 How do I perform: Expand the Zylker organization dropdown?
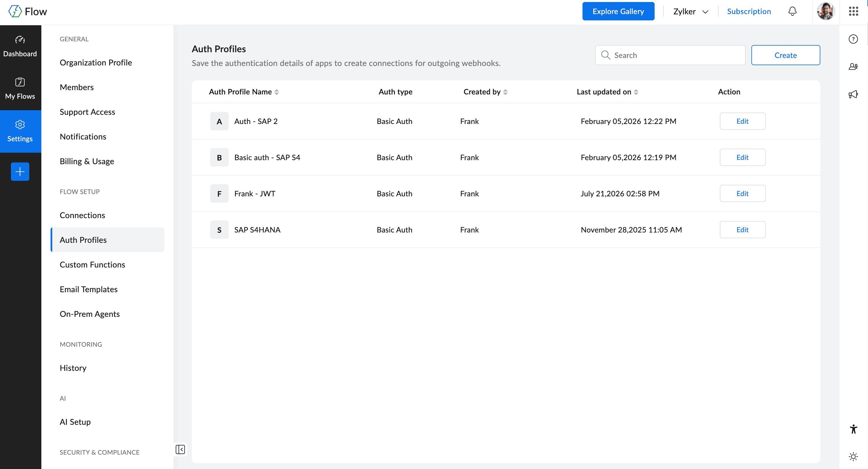click(x=690, y=11)
